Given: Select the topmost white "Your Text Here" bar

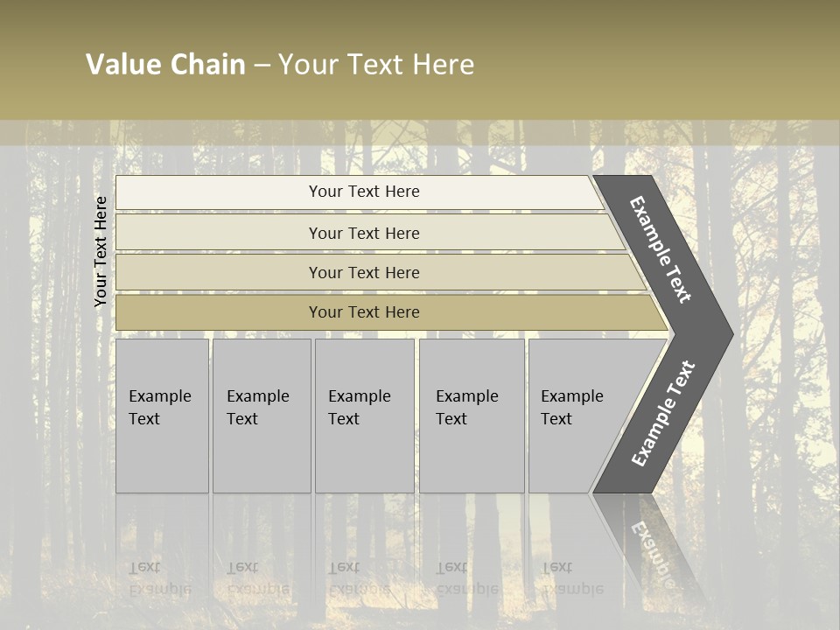Looking at the screenshot, I should point(364,192).
